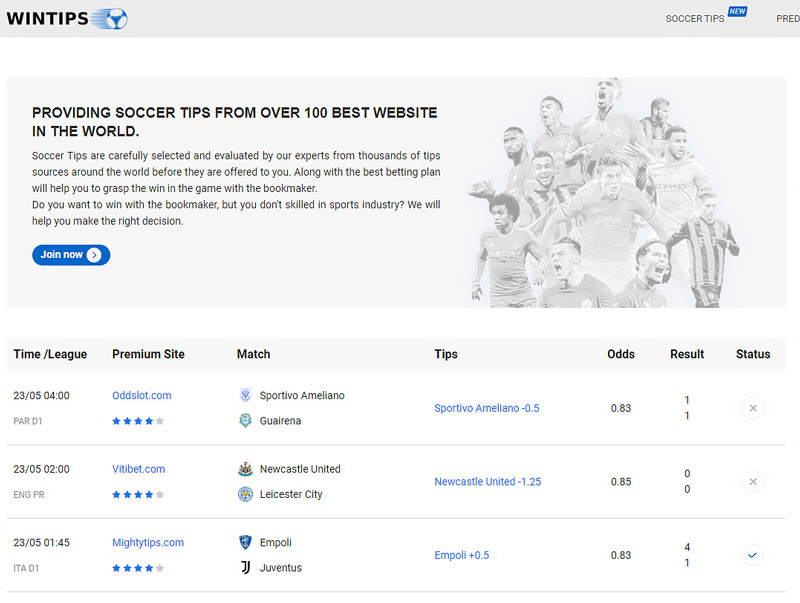Select the 23/05 04:00 time cell

[41, 395]
